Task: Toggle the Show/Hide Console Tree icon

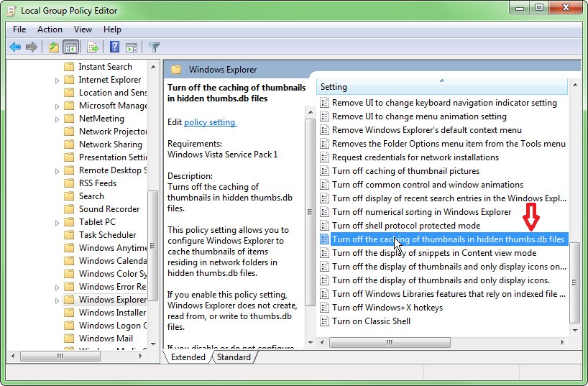Action: pyautogui.click(x=71, y=47)
